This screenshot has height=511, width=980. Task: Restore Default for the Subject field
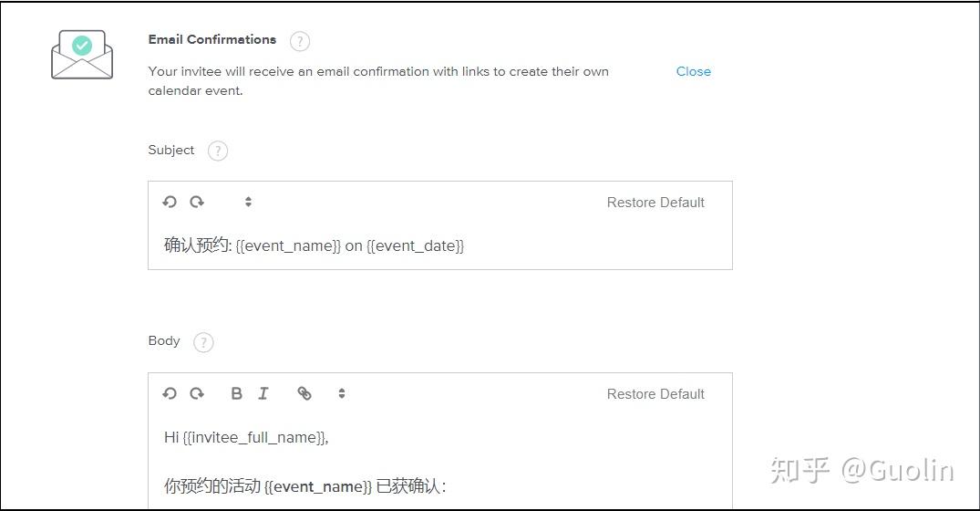655,203
